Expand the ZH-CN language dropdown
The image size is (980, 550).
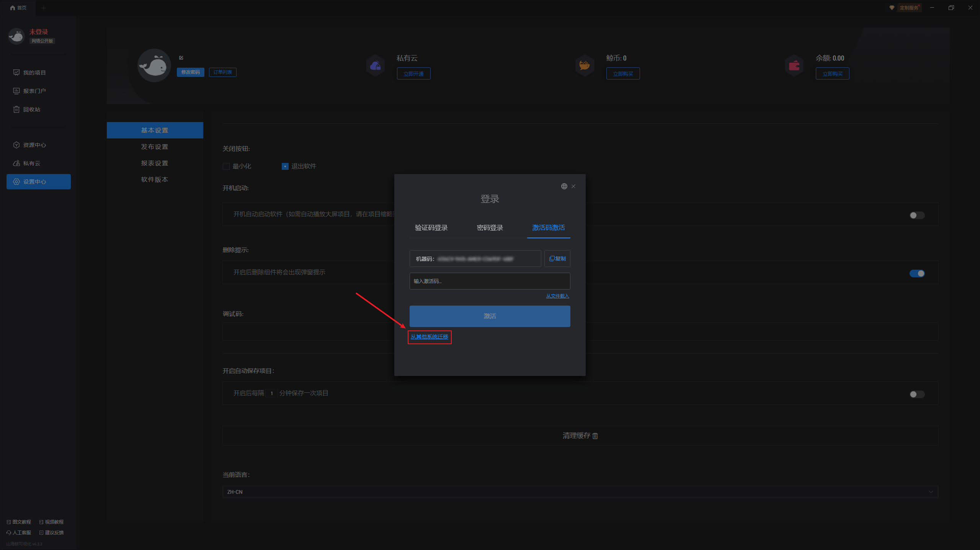580,492
